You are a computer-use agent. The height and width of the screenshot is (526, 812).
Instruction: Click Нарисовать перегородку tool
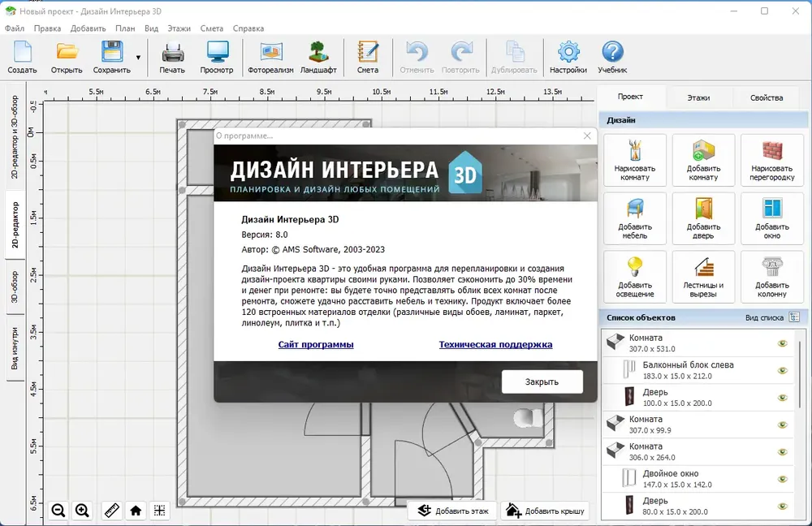(772, 160)
